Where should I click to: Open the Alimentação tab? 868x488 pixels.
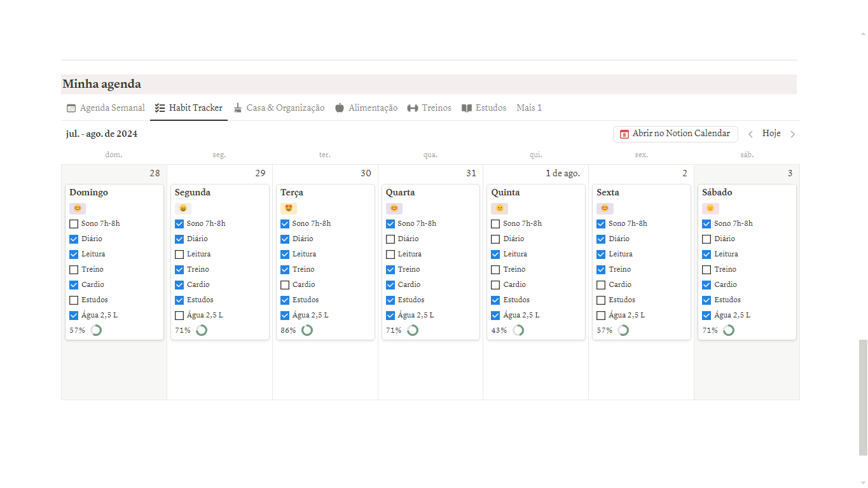point(366,108)
